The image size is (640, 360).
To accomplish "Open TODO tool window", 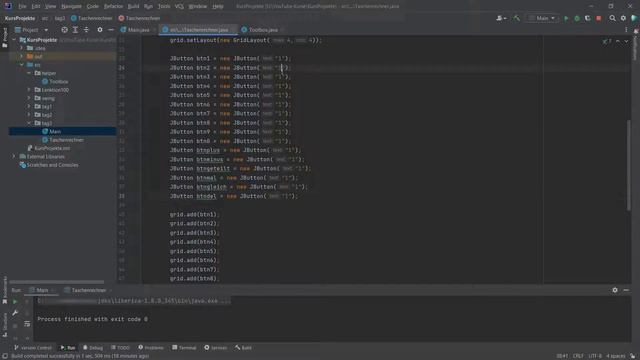I will (120, 348).
